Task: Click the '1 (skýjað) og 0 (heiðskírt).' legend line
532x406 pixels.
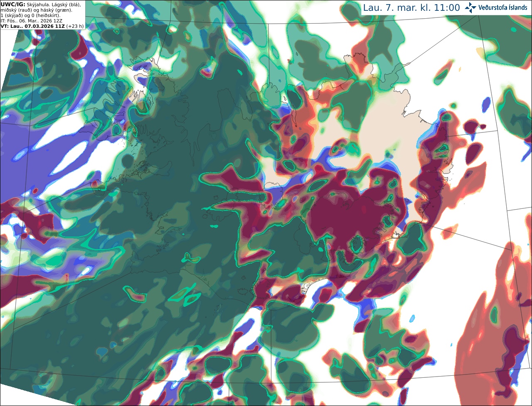Action: 30,15
